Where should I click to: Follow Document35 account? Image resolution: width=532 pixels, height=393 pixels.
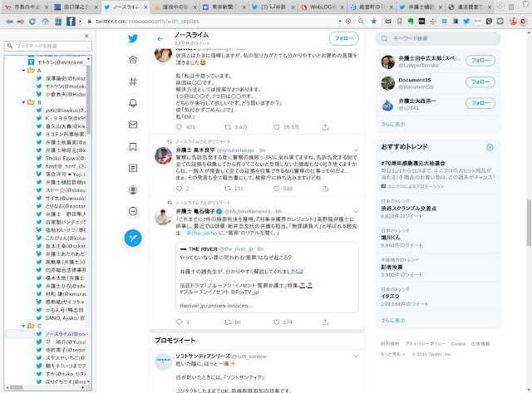click(480, 81)
